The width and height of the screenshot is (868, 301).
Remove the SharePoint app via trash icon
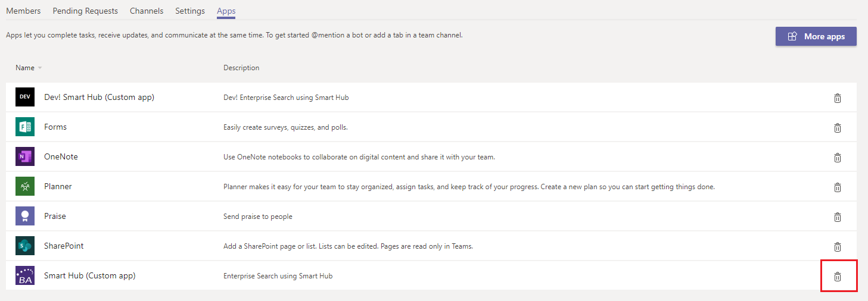[837, 247]
